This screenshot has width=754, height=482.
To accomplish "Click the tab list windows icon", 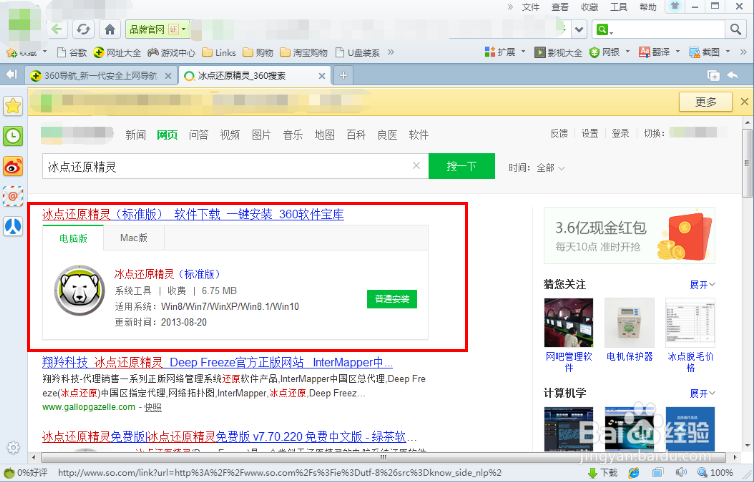I will [713, 76].
